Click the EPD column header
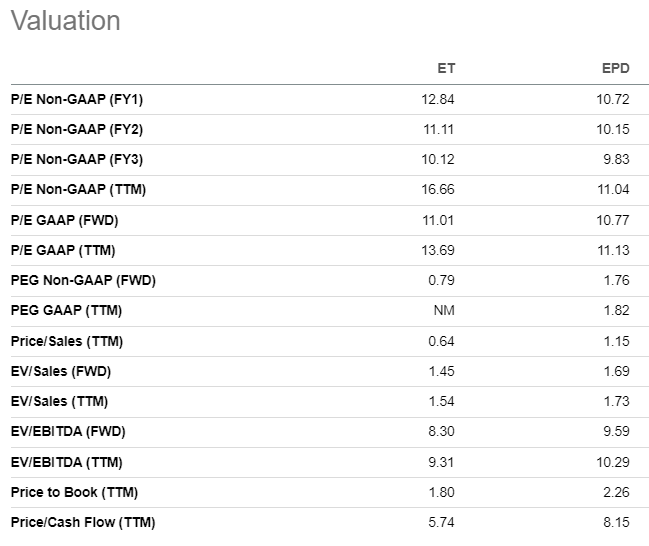The height and width of the screenshot is (546, 649). coord(616,68)
